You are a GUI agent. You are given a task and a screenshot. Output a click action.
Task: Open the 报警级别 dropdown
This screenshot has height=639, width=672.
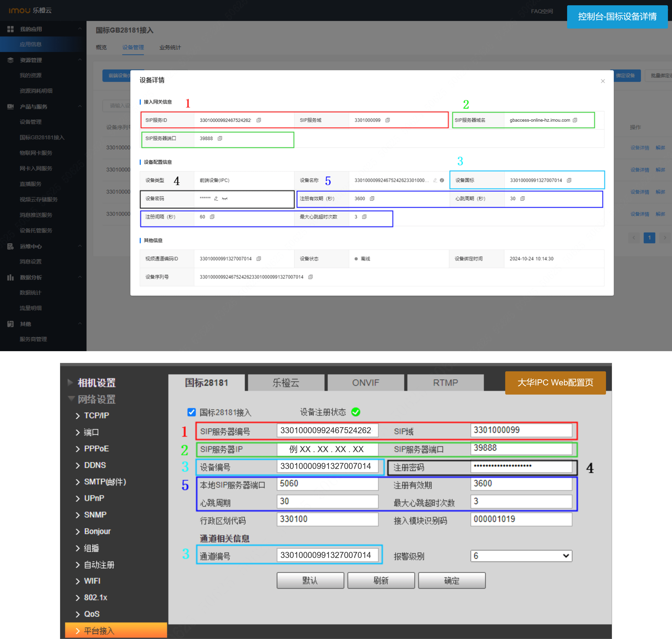coord(521,556)
